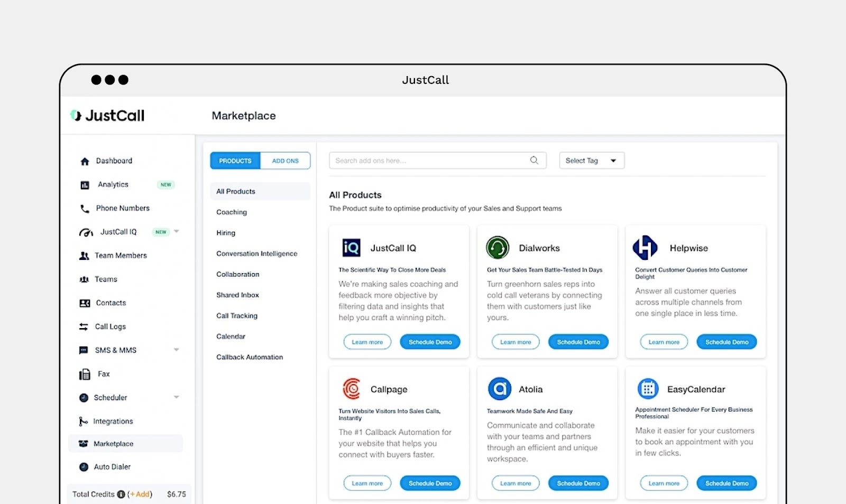The image size is (846, 504).
Task: Click the Phone Numbers handset icon
Action: click(x=85, y=209)
